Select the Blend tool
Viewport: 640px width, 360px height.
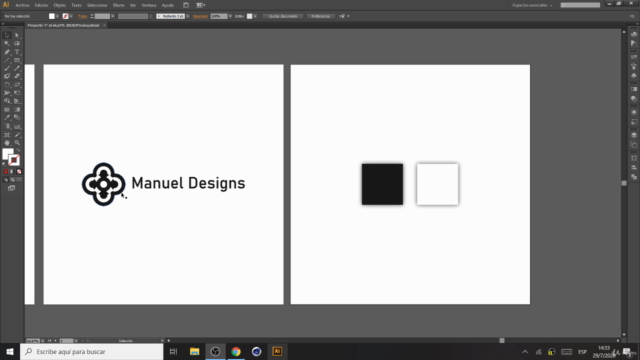click(x=17, y=118)
